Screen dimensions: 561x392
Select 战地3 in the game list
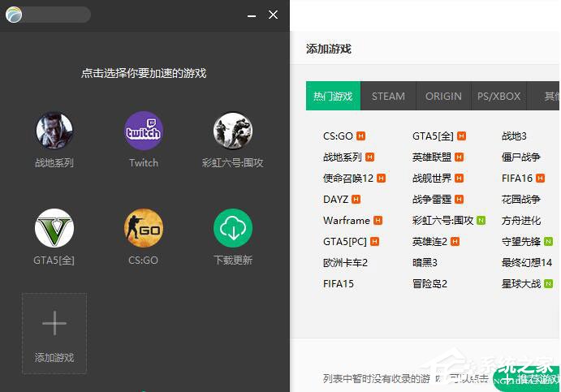coord(514,136)
